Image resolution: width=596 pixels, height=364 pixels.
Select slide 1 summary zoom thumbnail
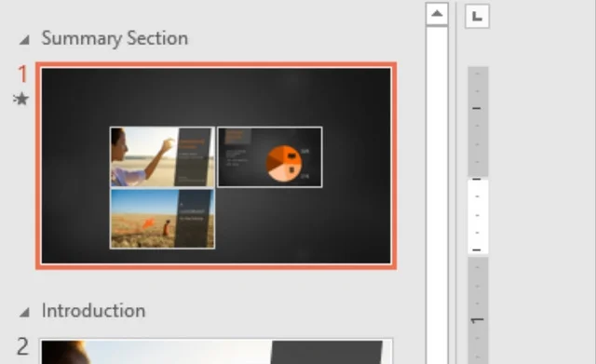coord(216,166)
